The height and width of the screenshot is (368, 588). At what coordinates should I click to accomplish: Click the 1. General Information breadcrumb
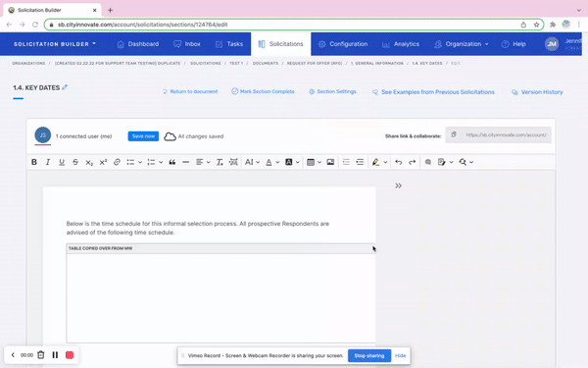[x=377, y=63]
